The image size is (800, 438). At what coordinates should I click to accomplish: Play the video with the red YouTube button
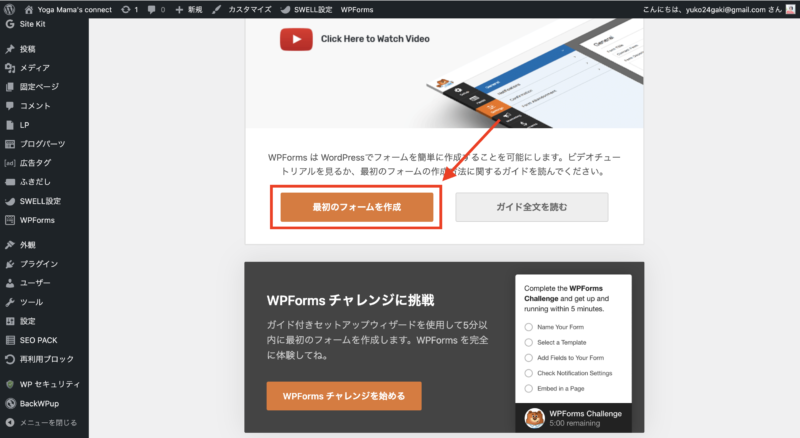(x=296, y=39)
